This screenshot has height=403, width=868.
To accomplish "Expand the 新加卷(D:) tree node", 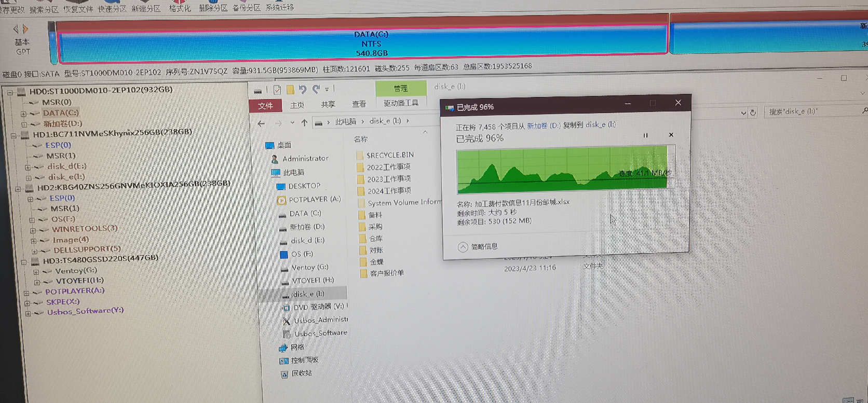I will (24, 124).
